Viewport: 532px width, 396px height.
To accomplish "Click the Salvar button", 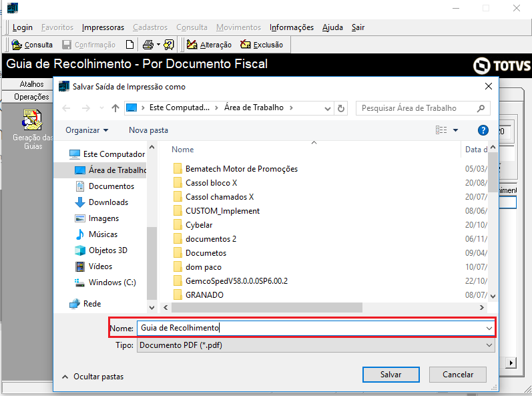I will 391,375.
